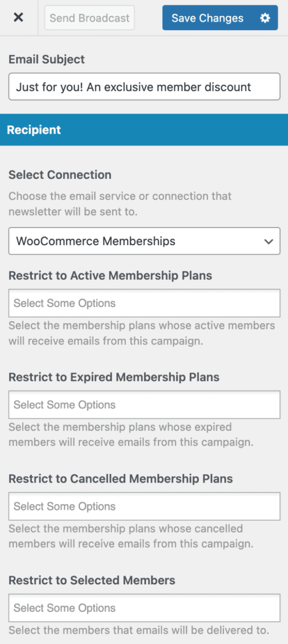This screenshot has height=644, width=288.
Task: Click the Select Connection label
Action: pos(60,175)
